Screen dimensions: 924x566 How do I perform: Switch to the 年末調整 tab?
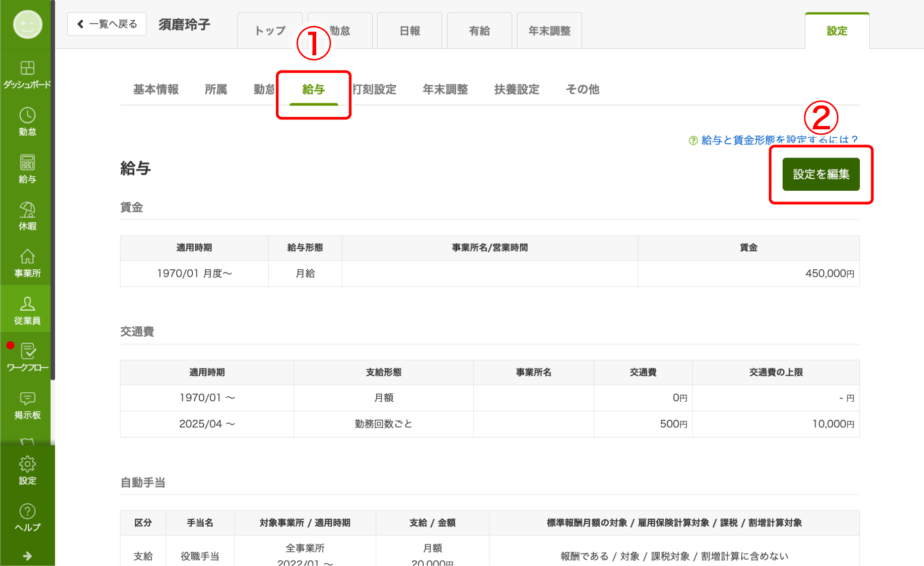pyautogui.click(x=549, y=30)
